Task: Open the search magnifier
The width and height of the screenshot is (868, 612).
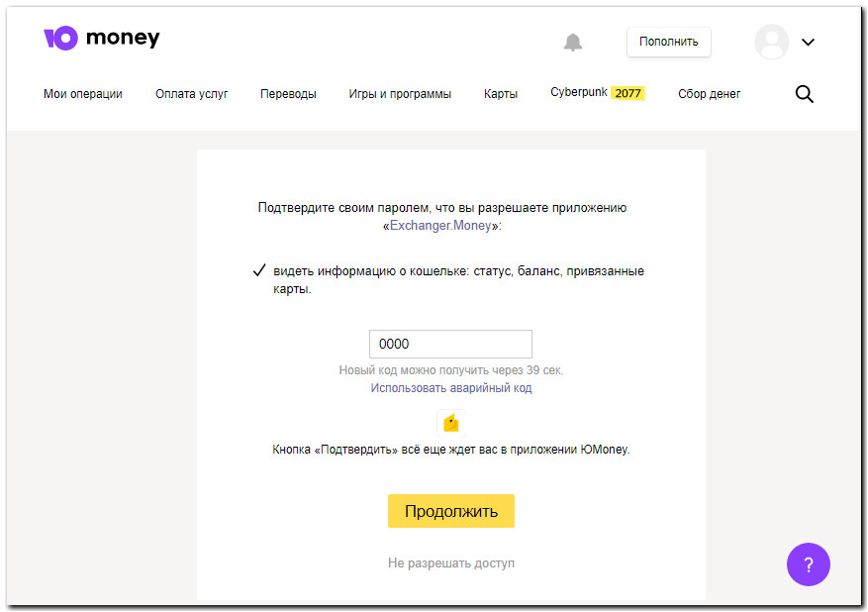Action: click(x=805, y=94)
